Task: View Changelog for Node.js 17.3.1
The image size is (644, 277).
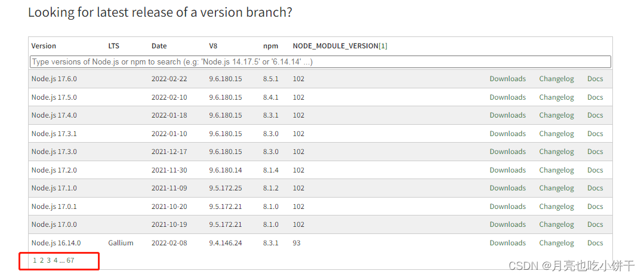Action: pyautogui.click(x=556, y=134)
